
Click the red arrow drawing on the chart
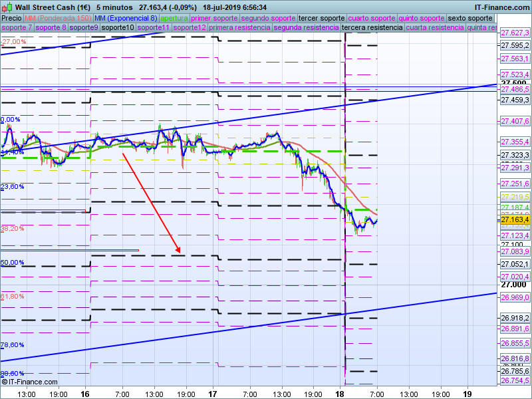[x=150, y=201]
